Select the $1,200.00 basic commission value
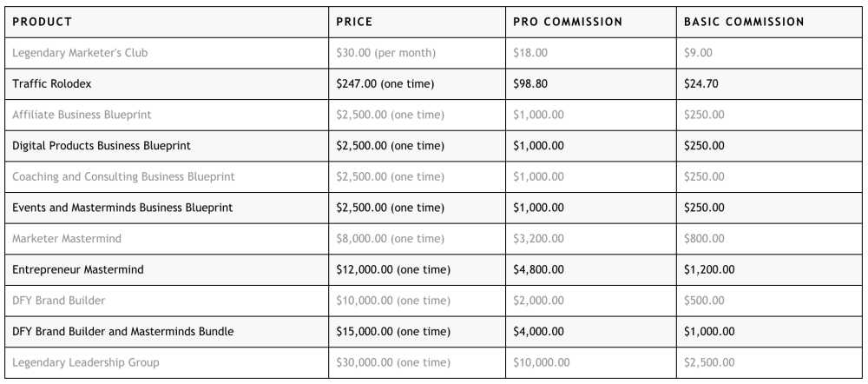868x384 pixels. pyautogui.click(x=709, y=269)
